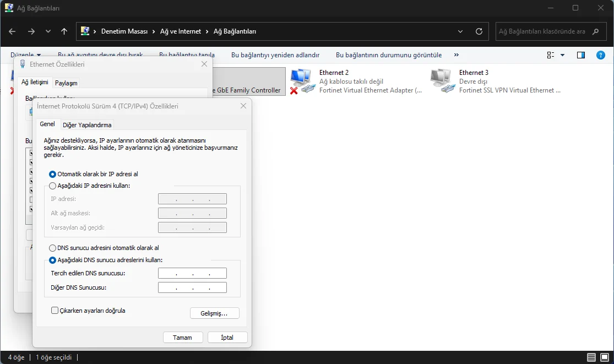Select Otomatik olarak bir IP adresi al

(x=93, y=174)
